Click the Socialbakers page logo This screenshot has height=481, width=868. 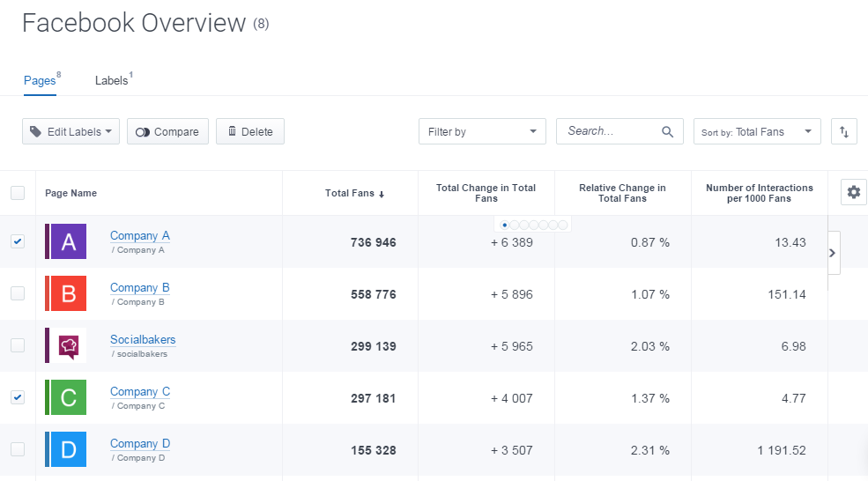coord(67,345)
